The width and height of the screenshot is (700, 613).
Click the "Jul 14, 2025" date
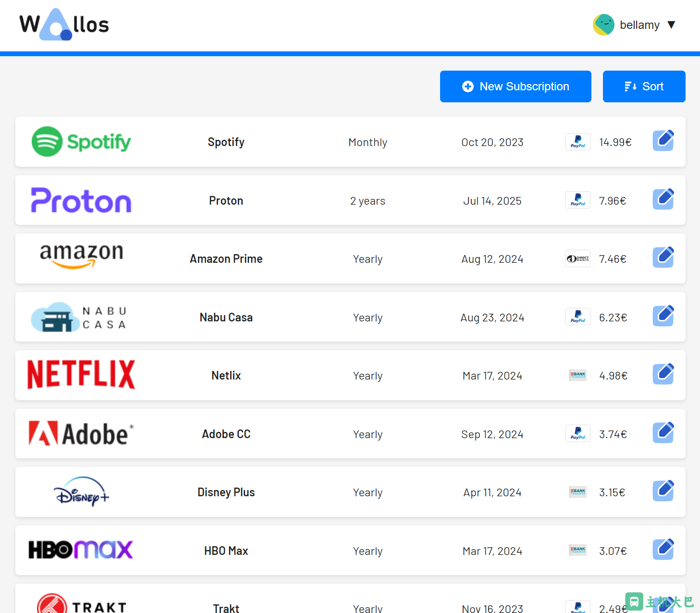pos(492,201)
